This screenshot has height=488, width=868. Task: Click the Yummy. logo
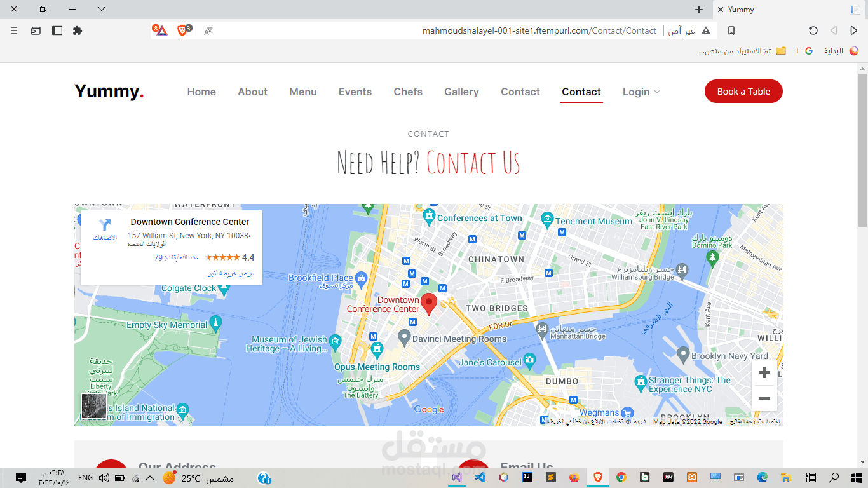[109, 91]
